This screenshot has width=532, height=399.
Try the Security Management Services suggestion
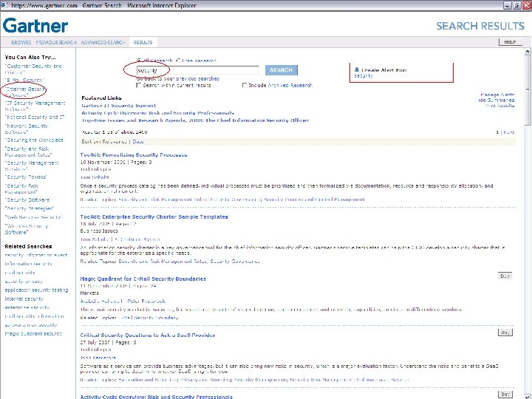click(x=32, y=166)
